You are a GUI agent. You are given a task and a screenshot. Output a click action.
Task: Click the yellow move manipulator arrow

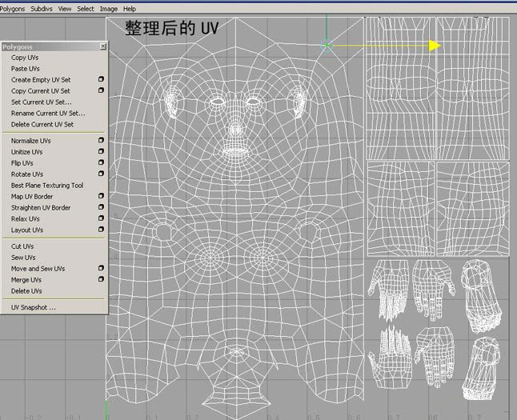pyautogui.click(x=435, y=46)
